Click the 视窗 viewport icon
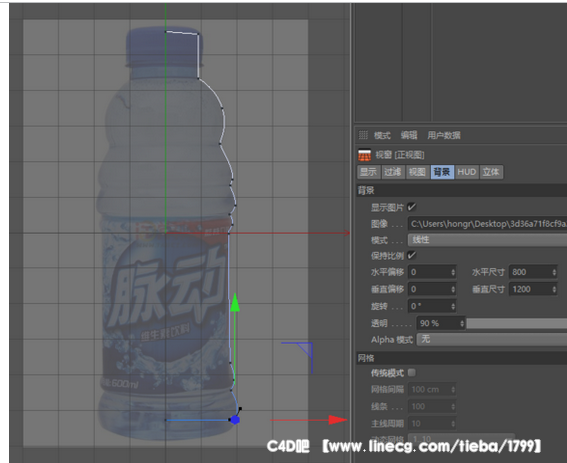Viewport: 567px width, 463px height. 364,155
